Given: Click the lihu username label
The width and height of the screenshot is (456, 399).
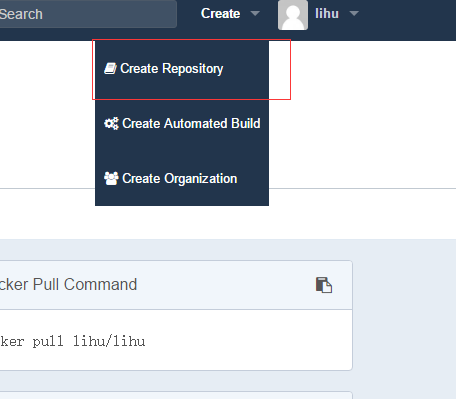Looking at the screenshot, I should tap(327, 14).
